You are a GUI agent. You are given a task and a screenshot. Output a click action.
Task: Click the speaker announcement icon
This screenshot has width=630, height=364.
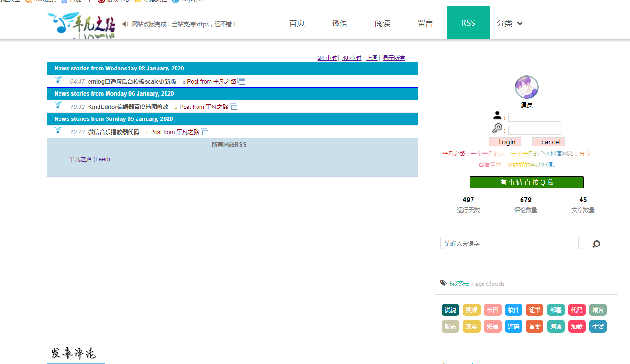click(126, 24)
